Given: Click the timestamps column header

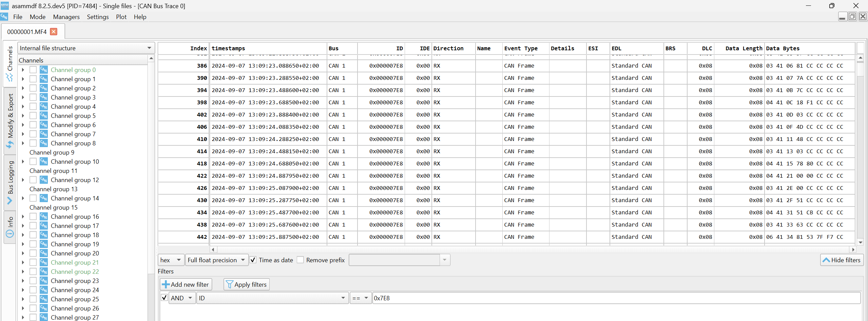Looking at the screenshot, I should 268,48.
